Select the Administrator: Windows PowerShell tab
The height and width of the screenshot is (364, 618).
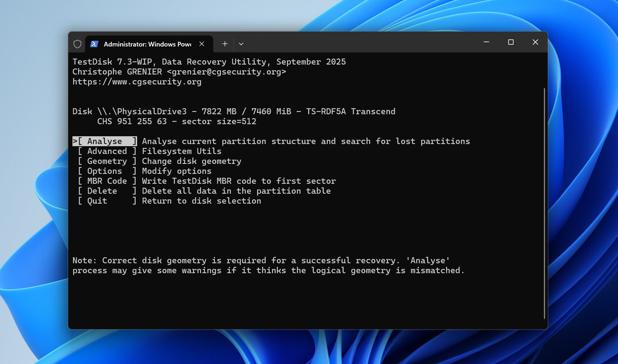coord(149,44)
